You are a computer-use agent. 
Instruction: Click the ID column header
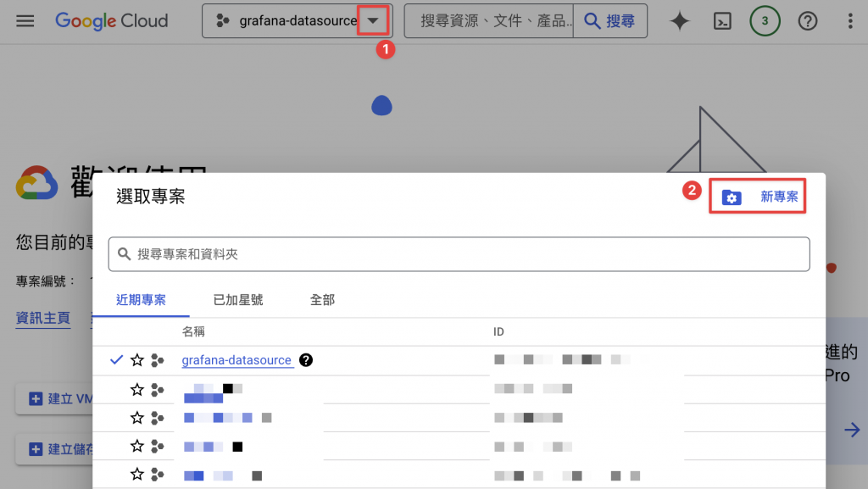498,331
